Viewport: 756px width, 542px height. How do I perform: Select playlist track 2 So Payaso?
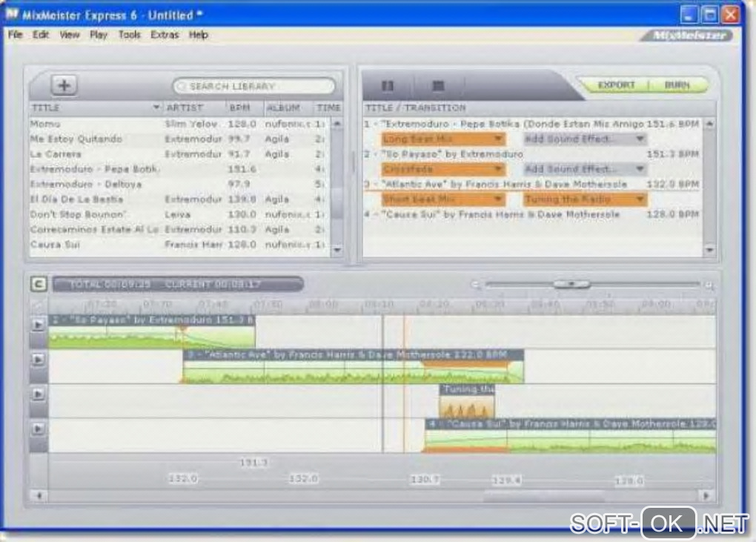(532, 154)
